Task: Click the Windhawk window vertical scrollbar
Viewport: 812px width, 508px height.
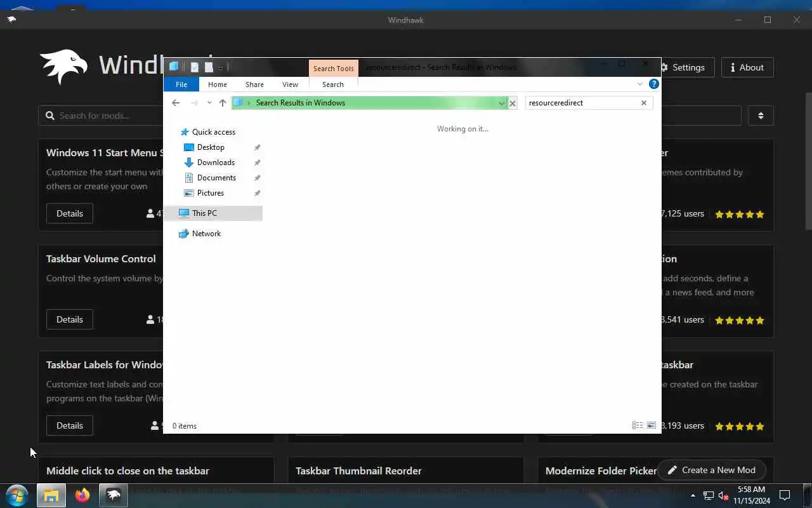Action: click(x=808, y=162)
